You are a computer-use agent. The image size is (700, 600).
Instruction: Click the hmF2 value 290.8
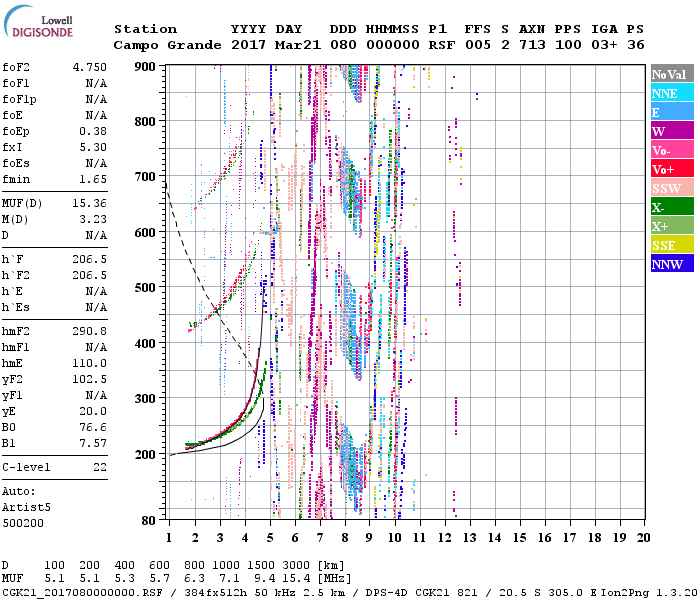point(90,331)
